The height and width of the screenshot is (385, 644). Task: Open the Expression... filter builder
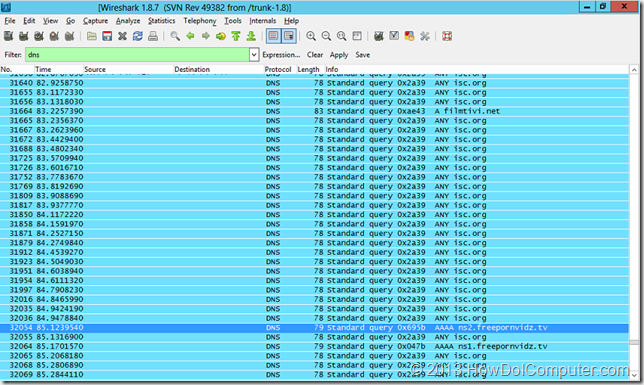coord(281,55)
